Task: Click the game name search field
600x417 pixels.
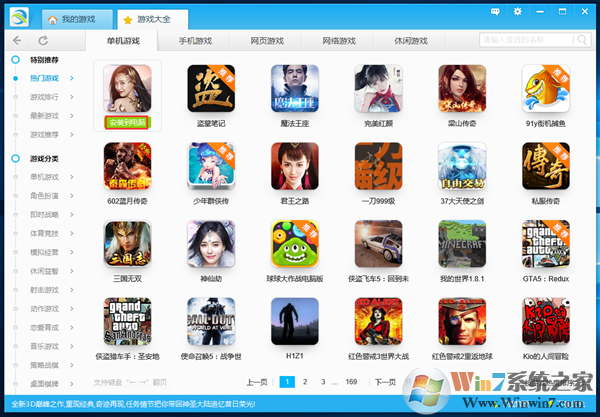Action: 527,40
